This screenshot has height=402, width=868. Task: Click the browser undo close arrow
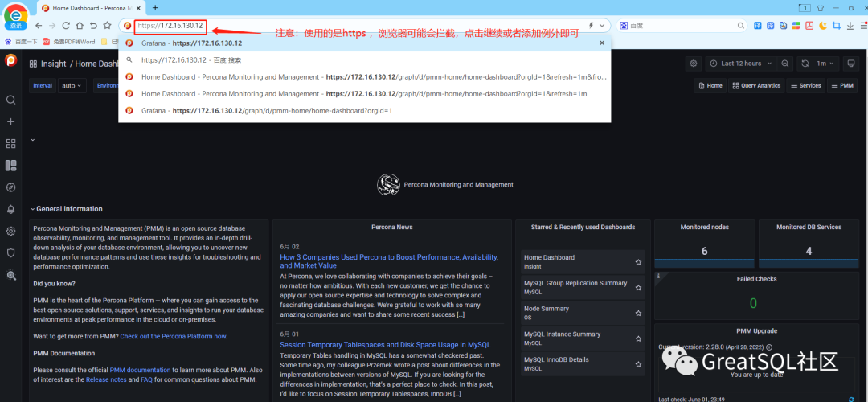click(93, 26)
